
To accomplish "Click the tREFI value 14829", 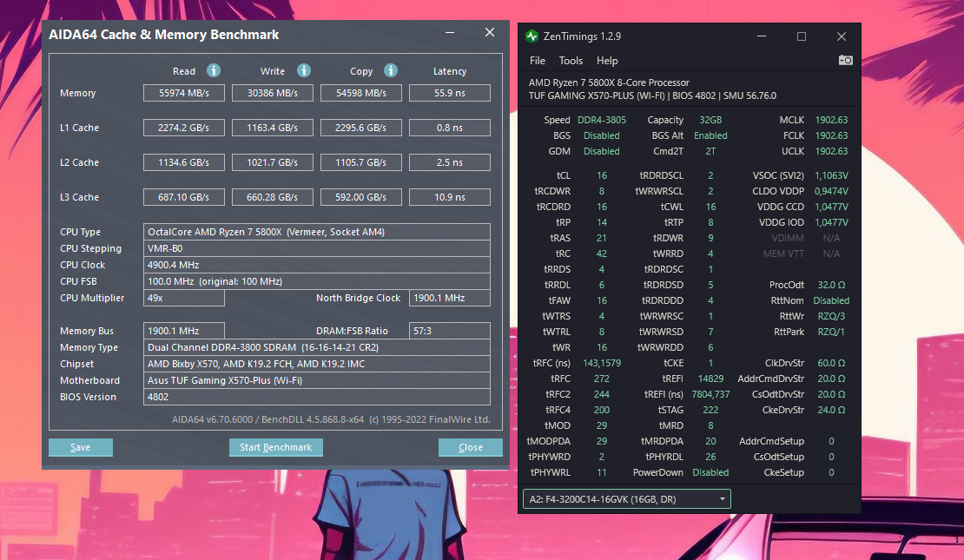I will coord(710,379).
